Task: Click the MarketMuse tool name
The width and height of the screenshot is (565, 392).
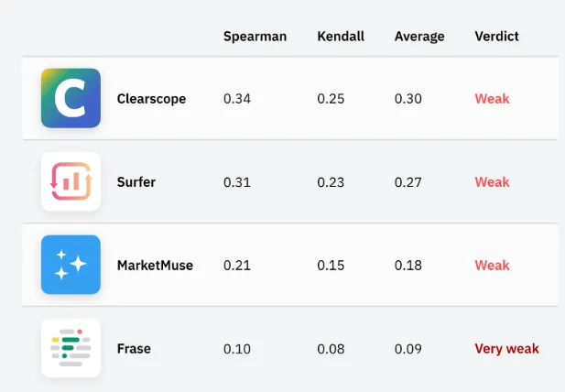Action: 155,266
